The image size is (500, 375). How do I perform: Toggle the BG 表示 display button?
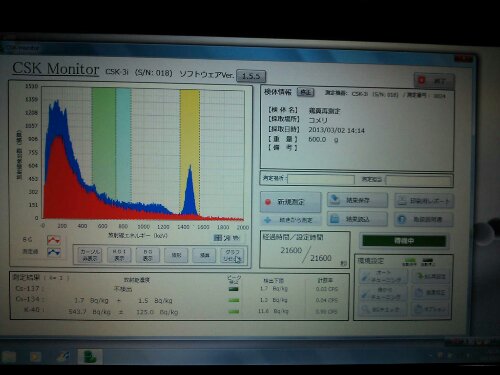click(148, 255)
